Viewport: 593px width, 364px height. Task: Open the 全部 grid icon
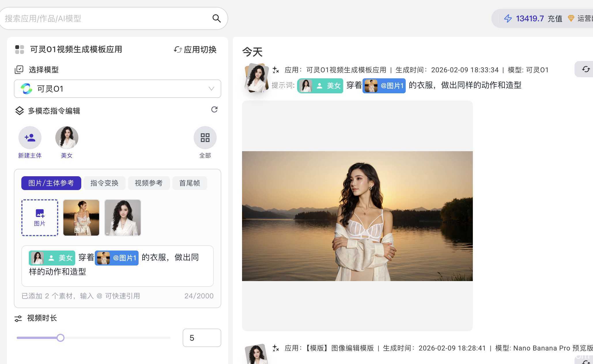pos(205,138)
